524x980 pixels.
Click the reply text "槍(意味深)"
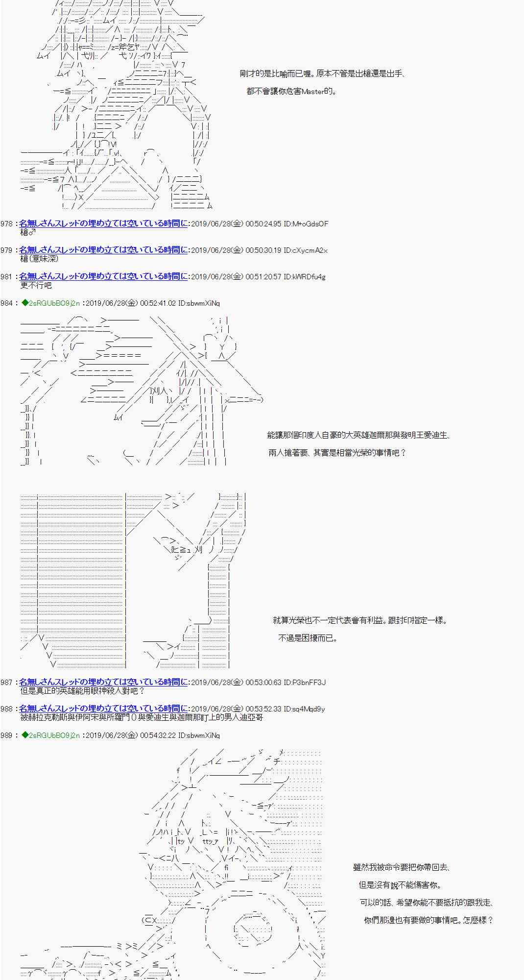point(39,259)
